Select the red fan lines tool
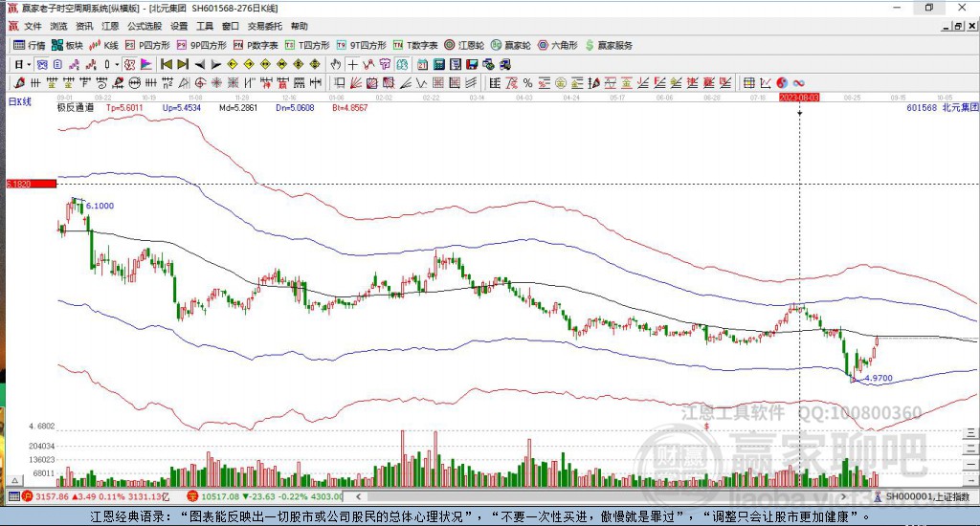 356,83
